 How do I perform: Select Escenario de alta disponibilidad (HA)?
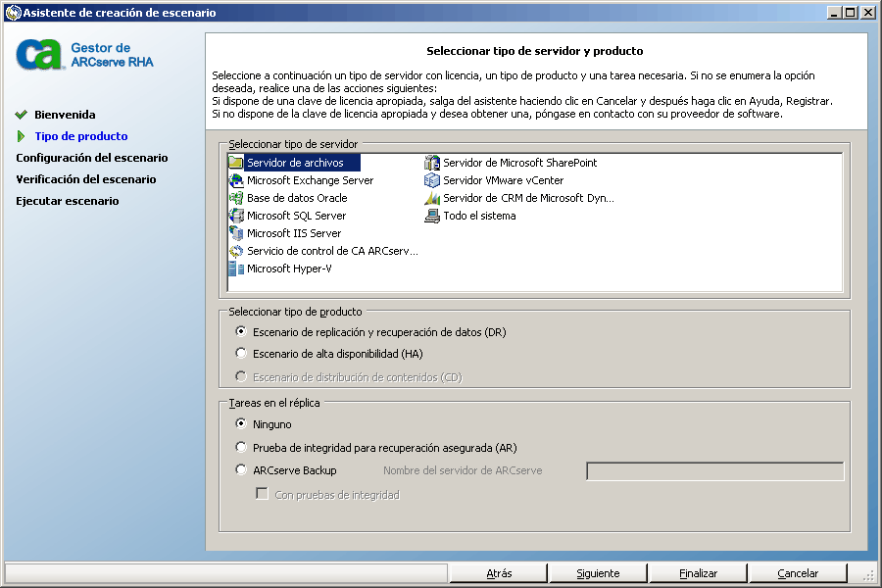(x=241, y=354)
